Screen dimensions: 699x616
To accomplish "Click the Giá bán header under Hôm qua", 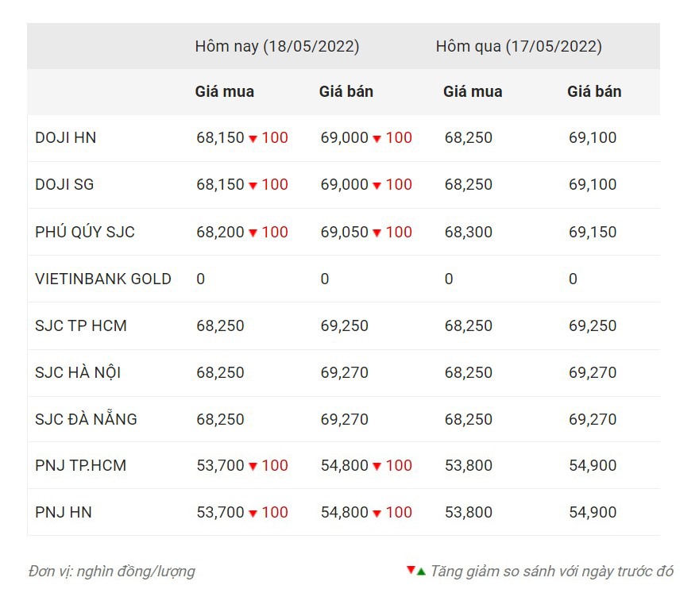I will click(x=594, y=92).
